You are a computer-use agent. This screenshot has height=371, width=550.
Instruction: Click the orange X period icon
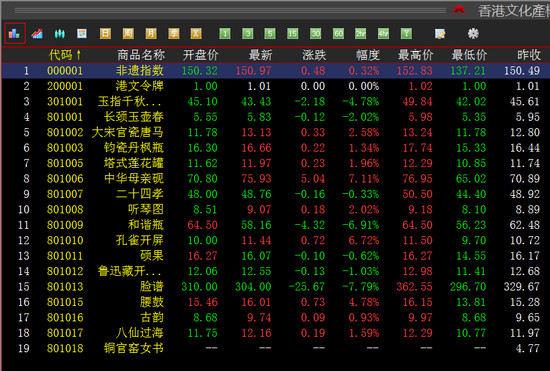(x=196, y=33)
